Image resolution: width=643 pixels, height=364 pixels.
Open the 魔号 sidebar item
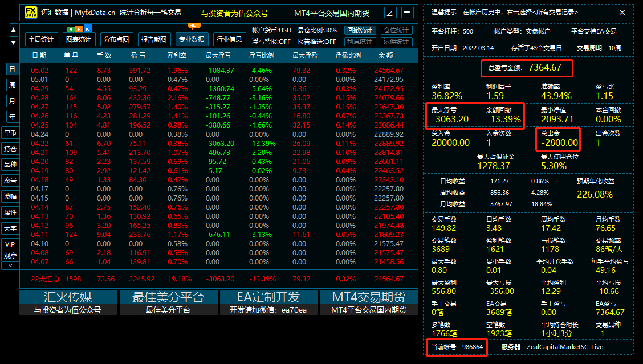coord(10,181)
